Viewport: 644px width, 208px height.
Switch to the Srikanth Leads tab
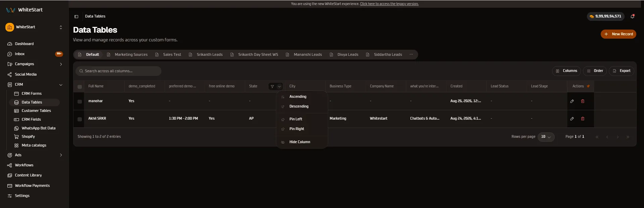[x=206, y=54]
